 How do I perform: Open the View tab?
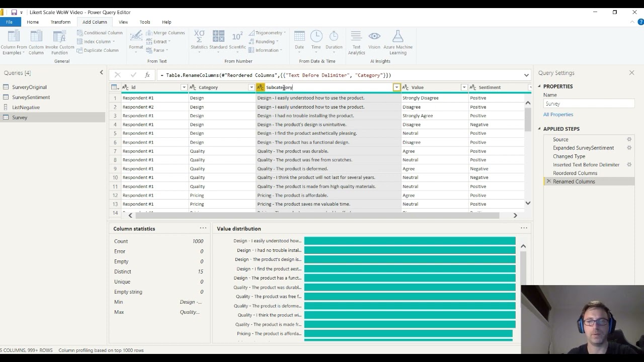(x=123, y=22)
